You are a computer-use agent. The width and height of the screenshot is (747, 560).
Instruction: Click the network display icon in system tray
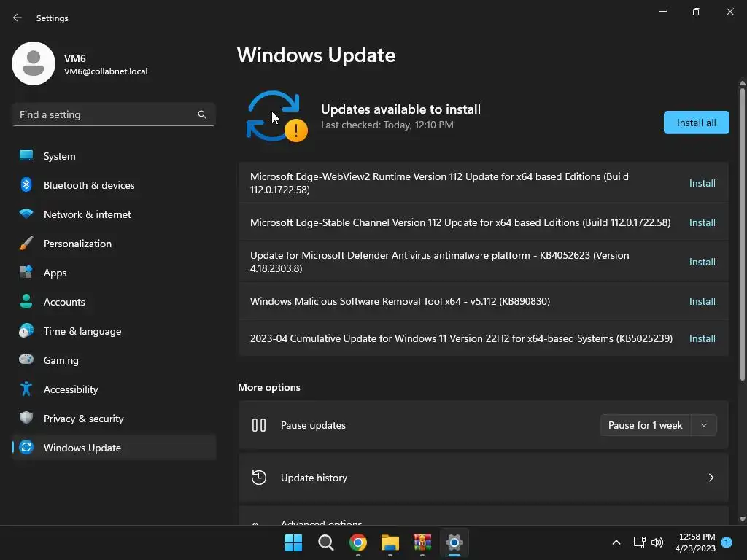tap(639, 542)
